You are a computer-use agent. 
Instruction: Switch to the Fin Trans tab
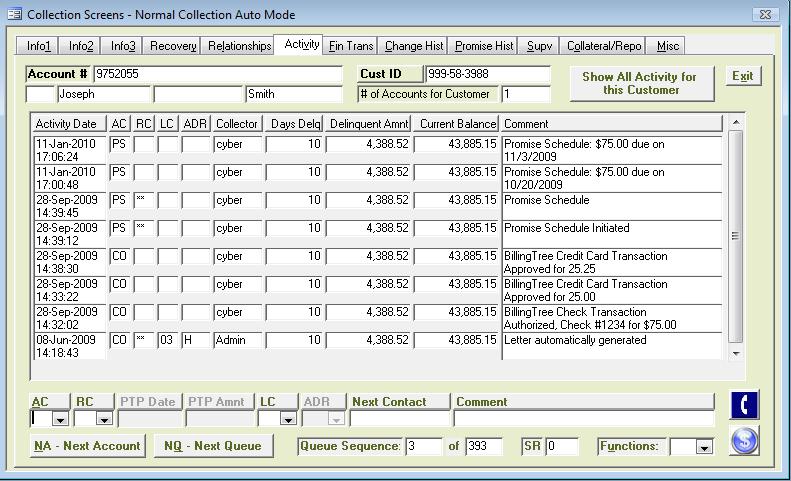pos(351,46)
